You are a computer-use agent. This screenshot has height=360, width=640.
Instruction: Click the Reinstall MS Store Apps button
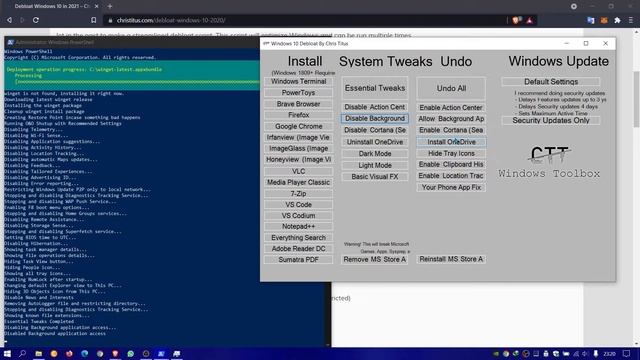(x=451, y=259)
